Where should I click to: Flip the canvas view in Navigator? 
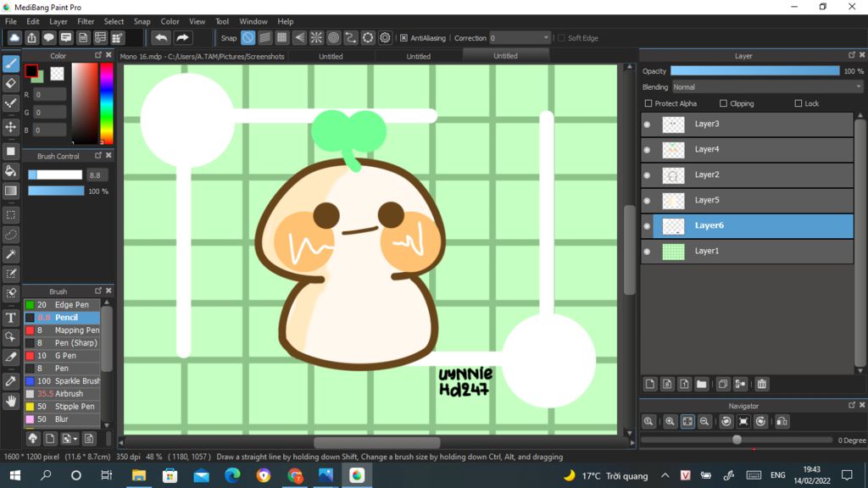point(782,422)
